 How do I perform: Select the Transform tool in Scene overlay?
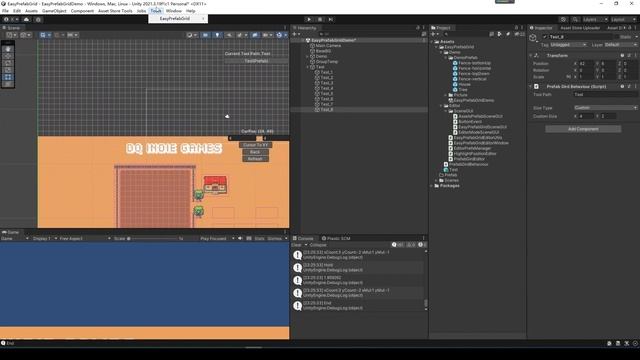tap(8, 84)
